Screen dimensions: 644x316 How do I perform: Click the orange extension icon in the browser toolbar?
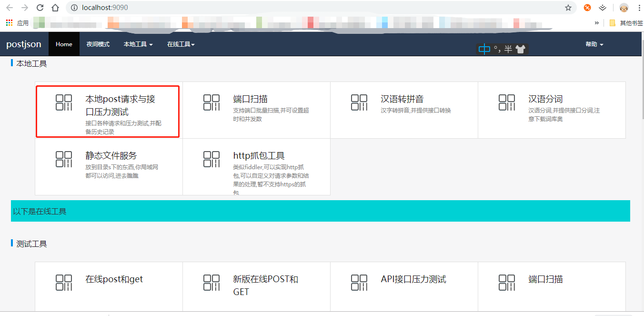click(x=587, y=8)
